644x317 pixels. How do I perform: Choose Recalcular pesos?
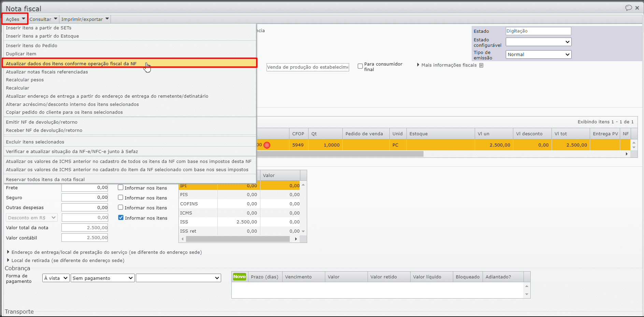(x=130, y=80)
